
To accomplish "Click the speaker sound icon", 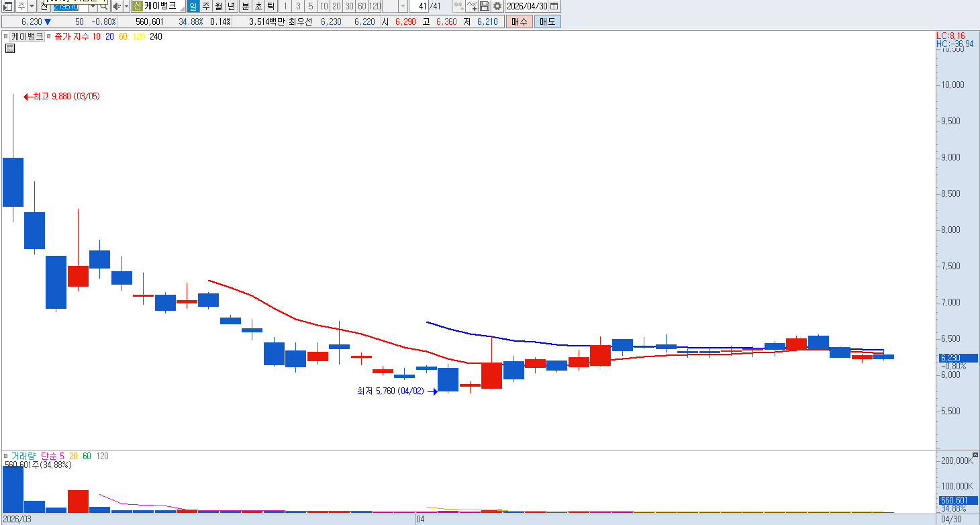I will (x=116, y=6).
